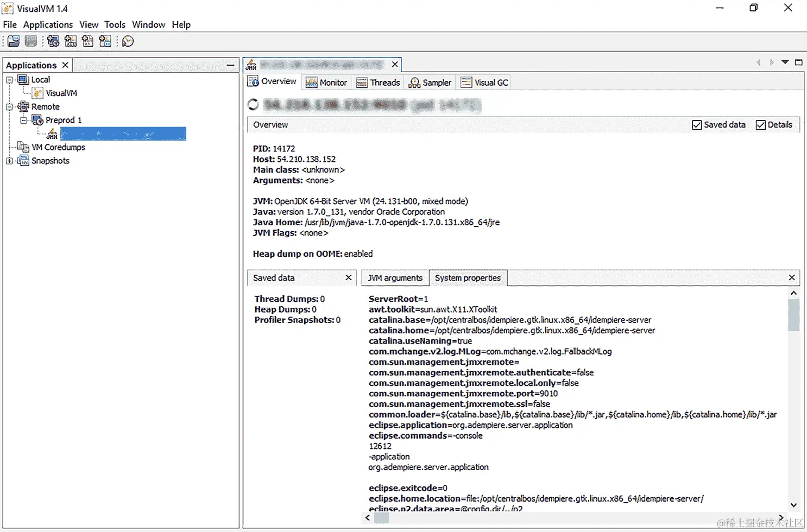Viewport: 807px width, 532px height.
Task: Click the clock-shaped toolbar icon
Action: point(128,41)
